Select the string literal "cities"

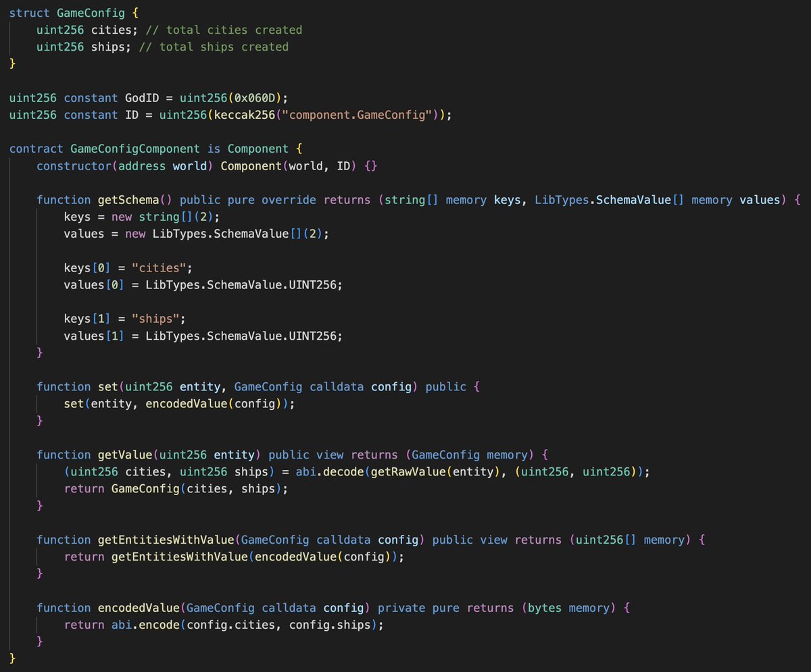click(159, 267)
